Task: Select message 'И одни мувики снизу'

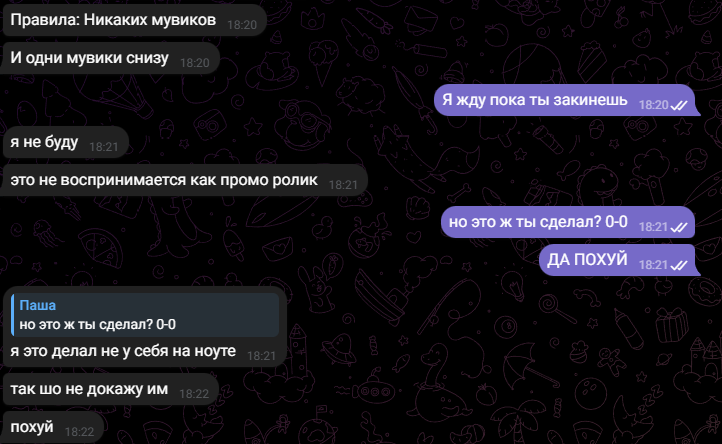Action: tap(110, 58)
